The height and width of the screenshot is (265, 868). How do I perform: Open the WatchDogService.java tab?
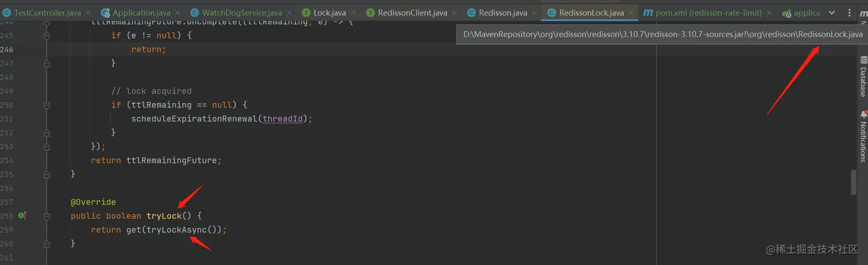tap(241, 12)
